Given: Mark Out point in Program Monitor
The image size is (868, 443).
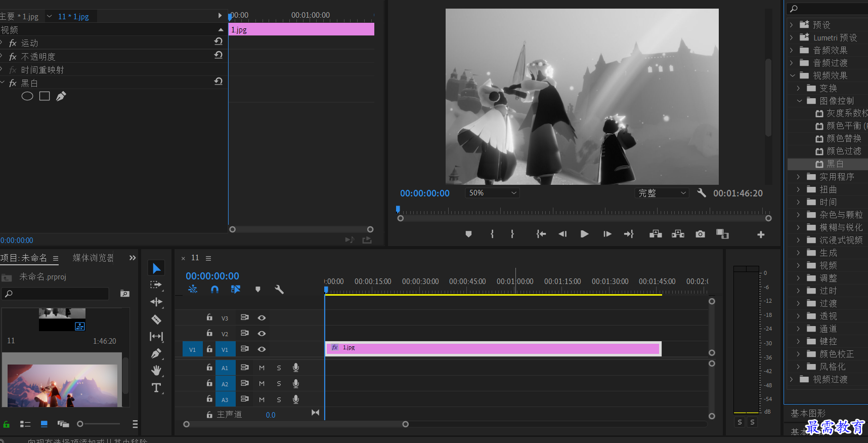Looking at the screenshot, I should click(512, 234).
